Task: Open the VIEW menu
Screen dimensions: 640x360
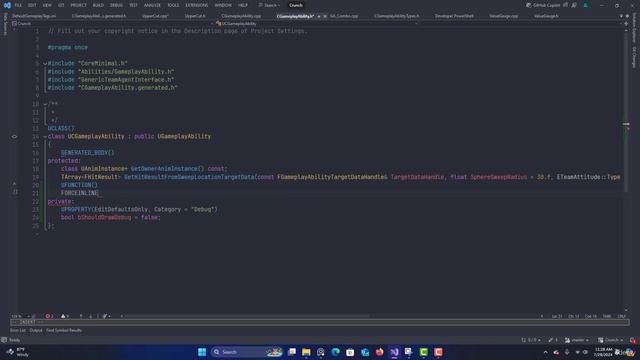Action: pyautogui.click(x=47, y=5)
